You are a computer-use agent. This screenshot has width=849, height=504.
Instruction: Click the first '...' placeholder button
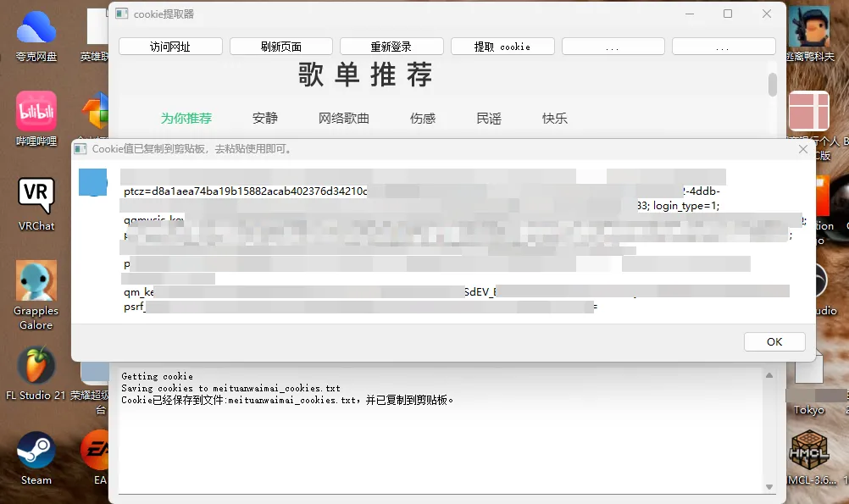pyautogui.click(x=613, y=47)
